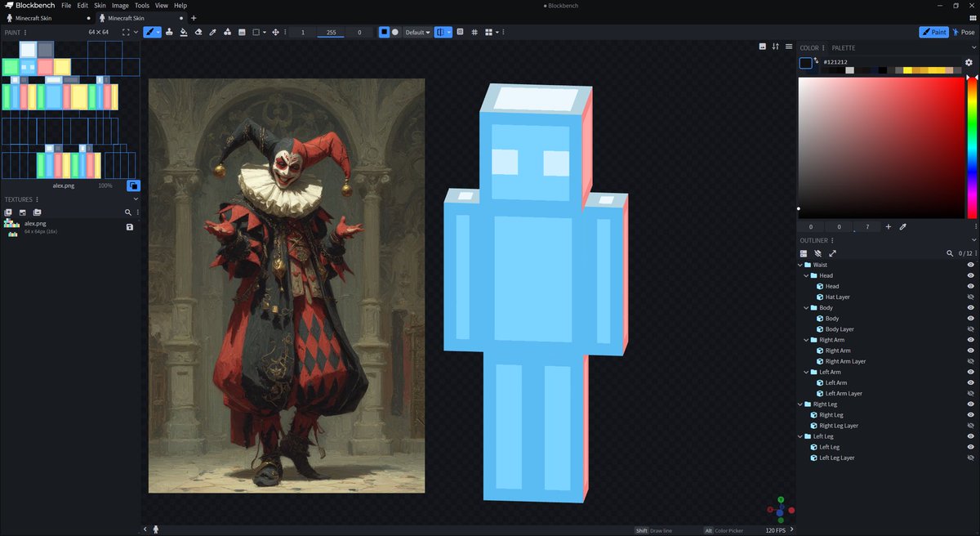
Task: Toggle the painting grid
Action: [474, 32]
